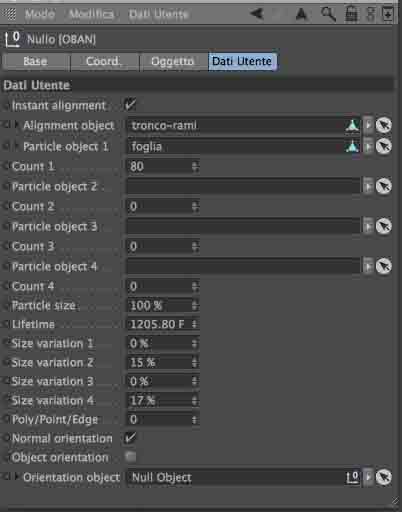Open the search magnifier in header
Viewport: 402px width, 512px height.
tap(328, 14)
